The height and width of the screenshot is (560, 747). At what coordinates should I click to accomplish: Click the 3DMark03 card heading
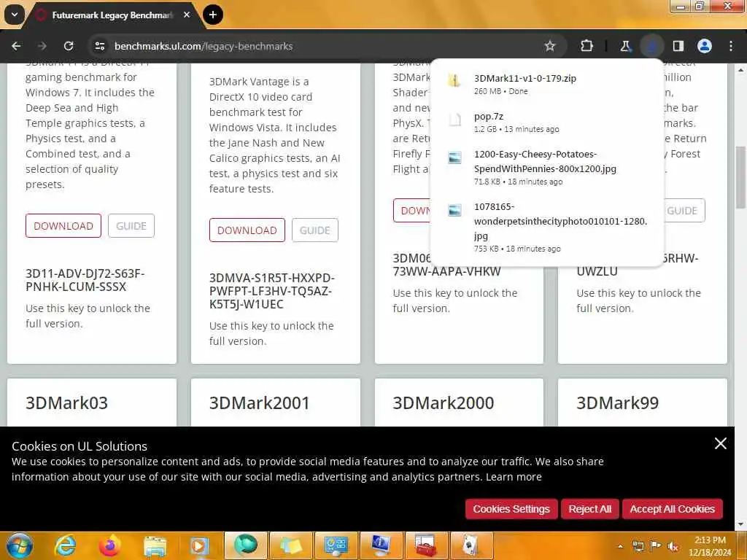[66, 402]
